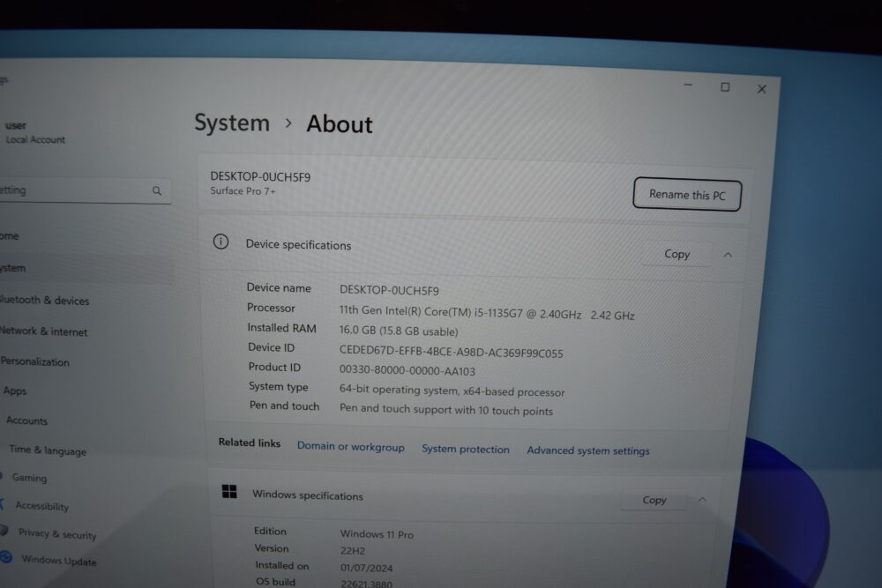Close the Settings window
This screenshot has width=882, height=588.
tap(762, 89)
